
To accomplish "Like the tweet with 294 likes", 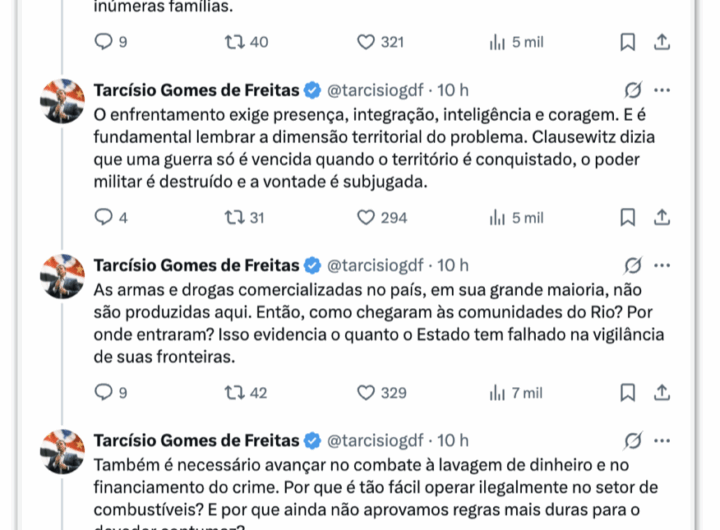I will tap(366, 217).
